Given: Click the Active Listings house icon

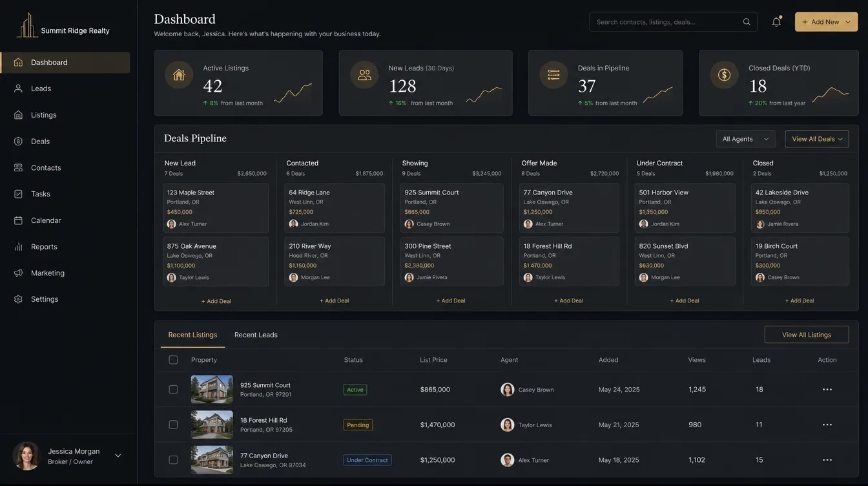Looking at the screenshot, I should click(x=179, y=75).
